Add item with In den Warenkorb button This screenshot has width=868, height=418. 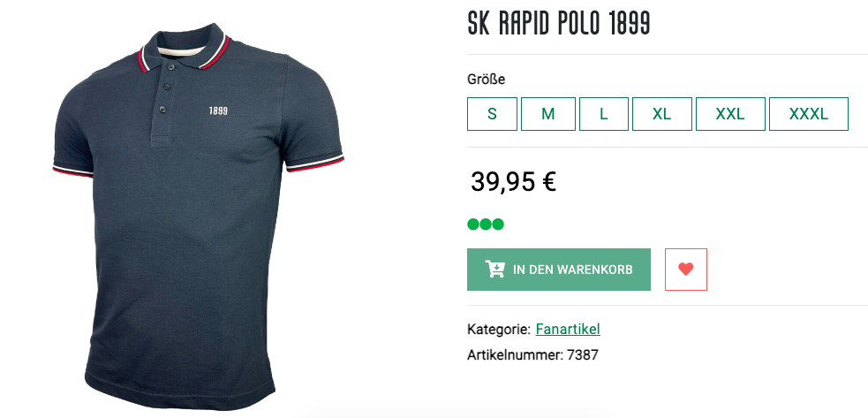click(559, 270)
